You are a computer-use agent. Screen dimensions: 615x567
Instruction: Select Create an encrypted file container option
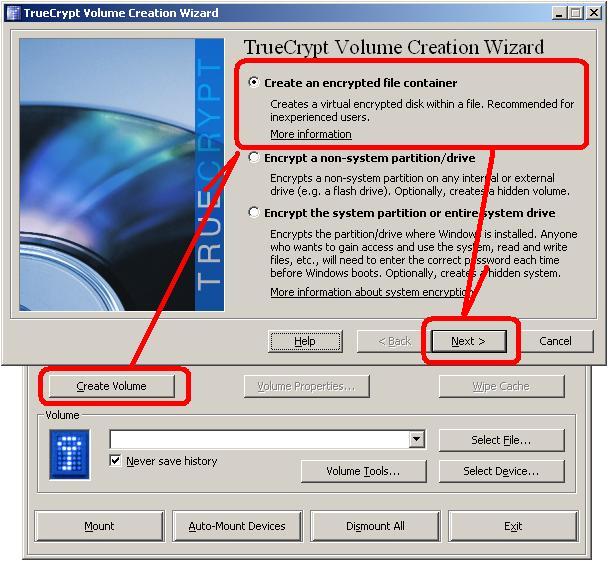(x=254, y=82)
